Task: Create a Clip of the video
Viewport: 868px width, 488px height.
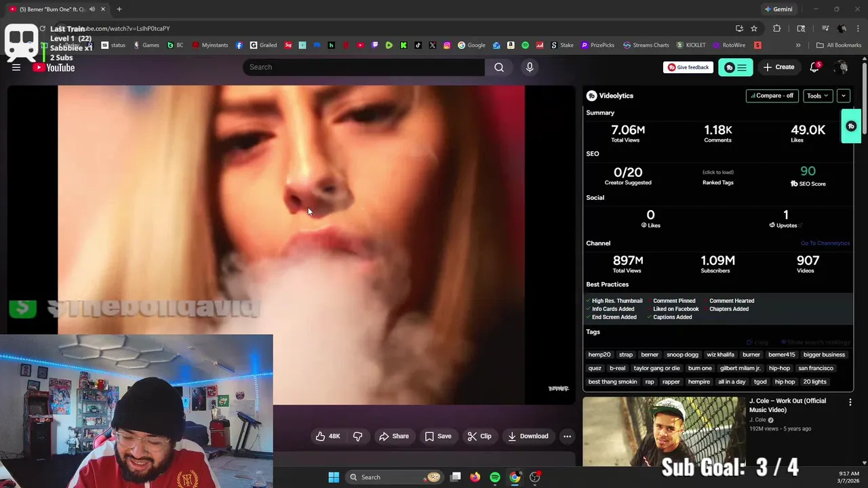Action: click(x=479, y=436)
